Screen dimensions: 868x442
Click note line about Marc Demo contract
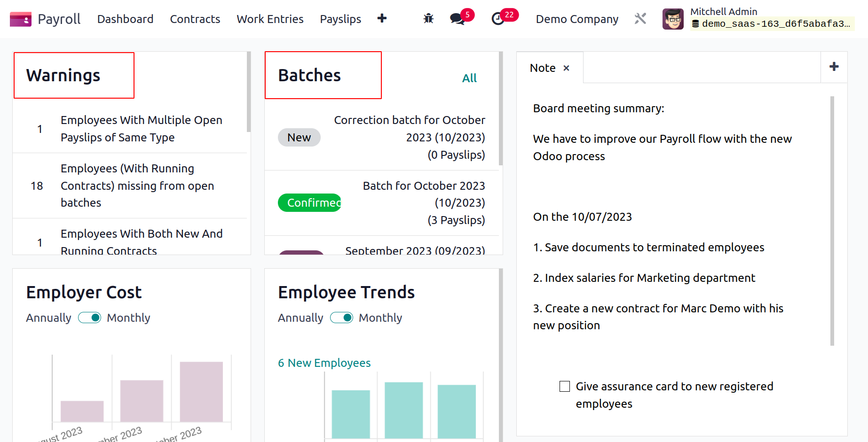658,317
